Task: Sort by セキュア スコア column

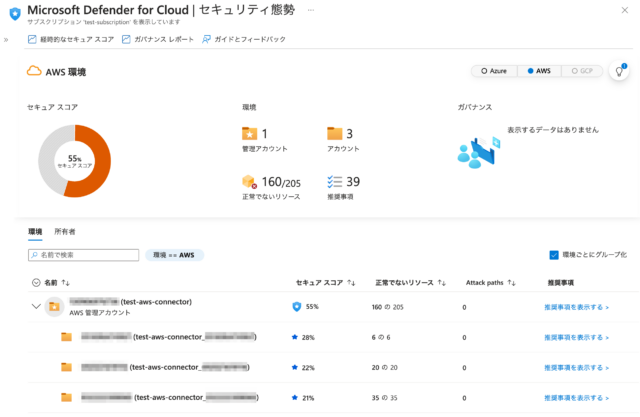Action: [x=326, y=282]
